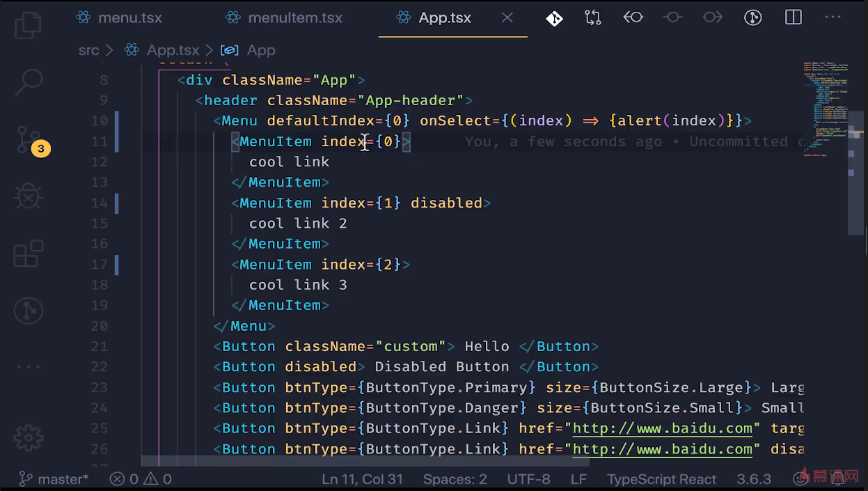Click the Spaces: 2 indentation setting

(x=455, y=479)
